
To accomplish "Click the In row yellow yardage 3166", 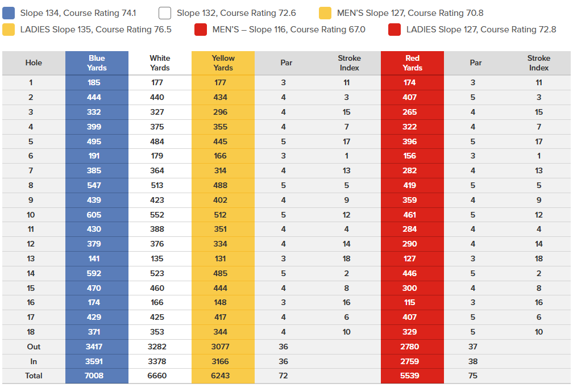I will click(220, 361).
